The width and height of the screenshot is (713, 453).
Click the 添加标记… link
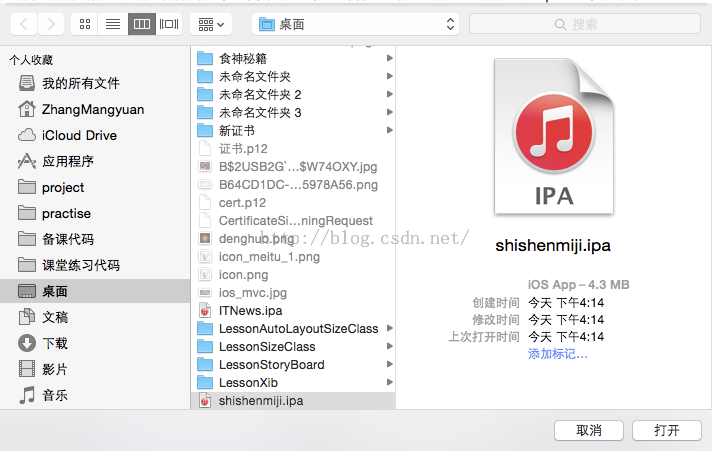(x=557, y=354)
